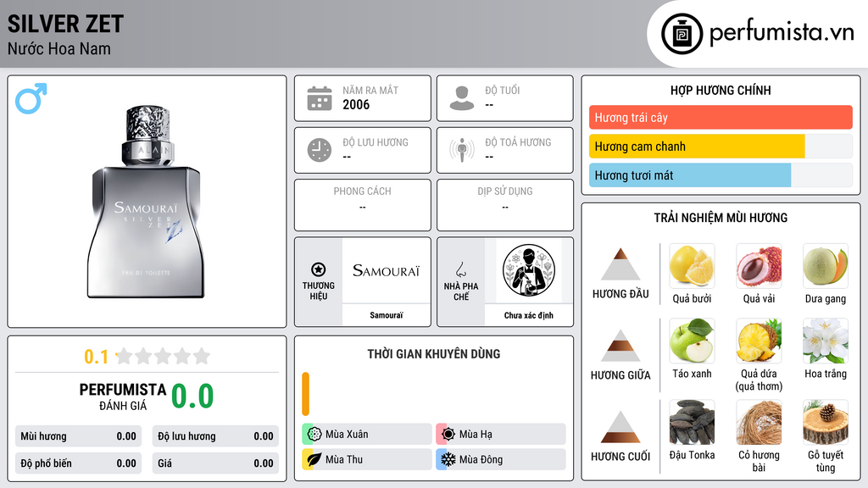Screen dimensions: 868x488
Task: Open the perfumista.vn site name link
Action: [782, 33]
